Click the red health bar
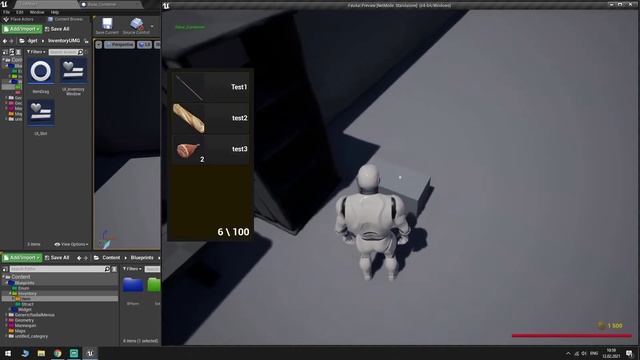Image resolution: width=640 pixels, height=360 pixels. pos(571,336)
